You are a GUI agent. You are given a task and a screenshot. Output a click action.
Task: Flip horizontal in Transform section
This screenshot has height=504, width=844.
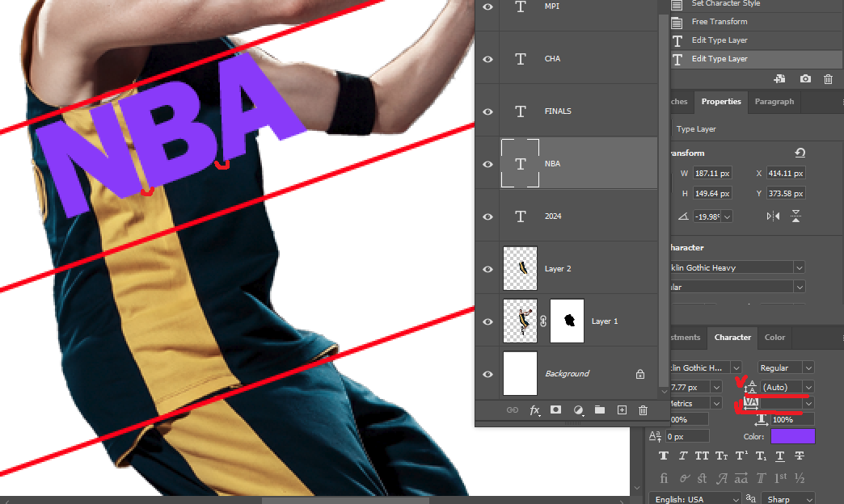point(773,216)
